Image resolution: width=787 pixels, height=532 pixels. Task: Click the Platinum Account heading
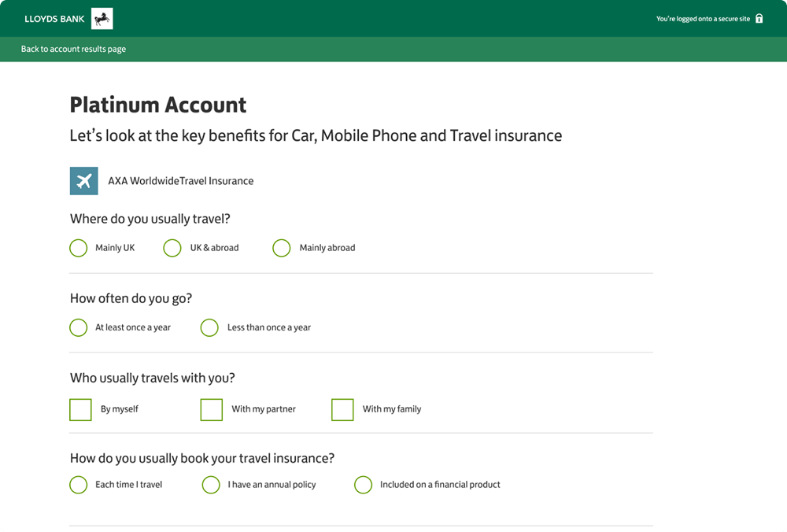(158, 105)
